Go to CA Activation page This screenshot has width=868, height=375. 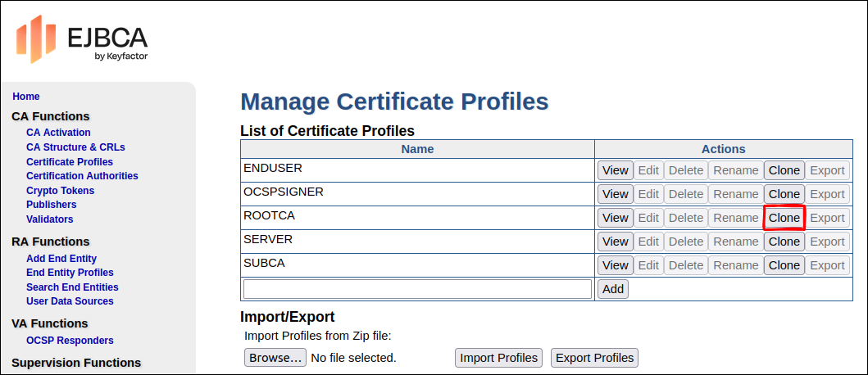[x=58, y=133]
